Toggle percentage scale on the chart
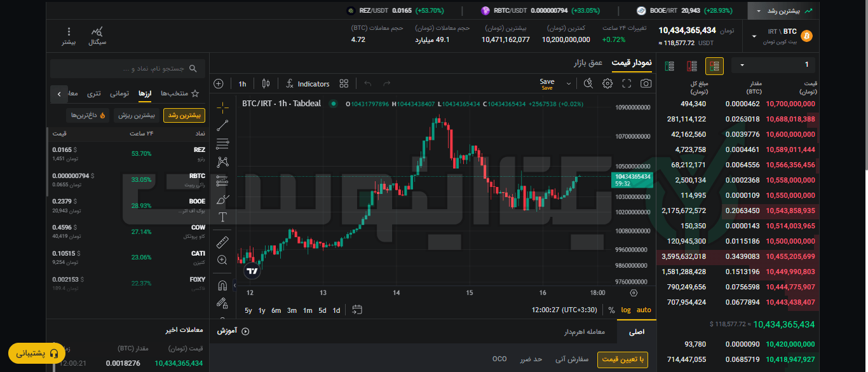The image size is (868, 372). tap(611, 310)
